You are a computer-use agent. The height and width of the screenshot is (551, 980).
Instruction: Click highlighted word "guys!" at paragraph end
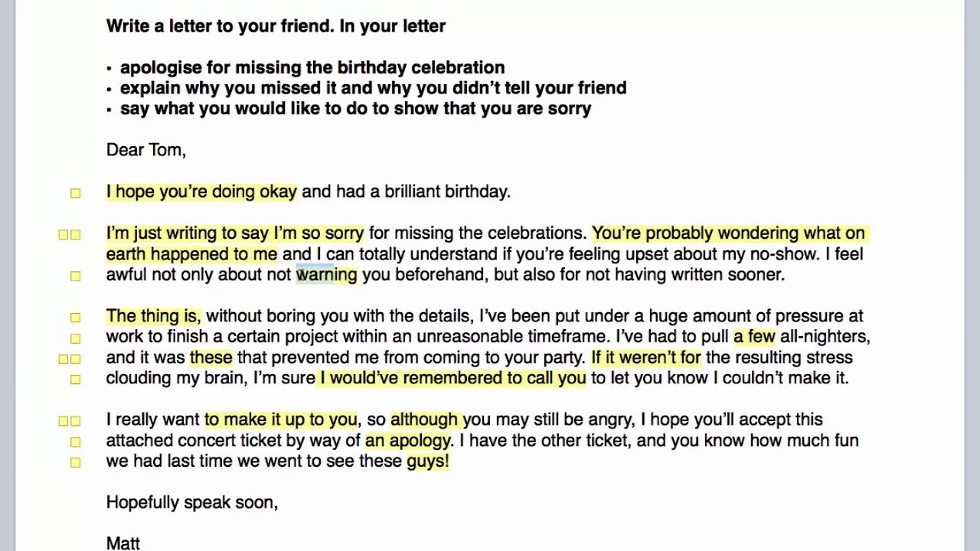427,461
